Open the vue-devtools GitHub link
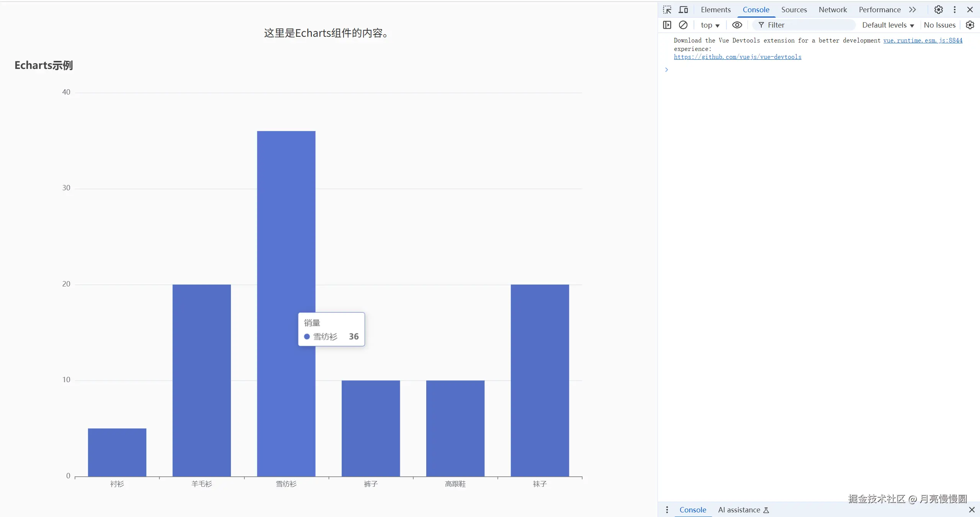This screenshot has height=517, width=980. point(738,57)
